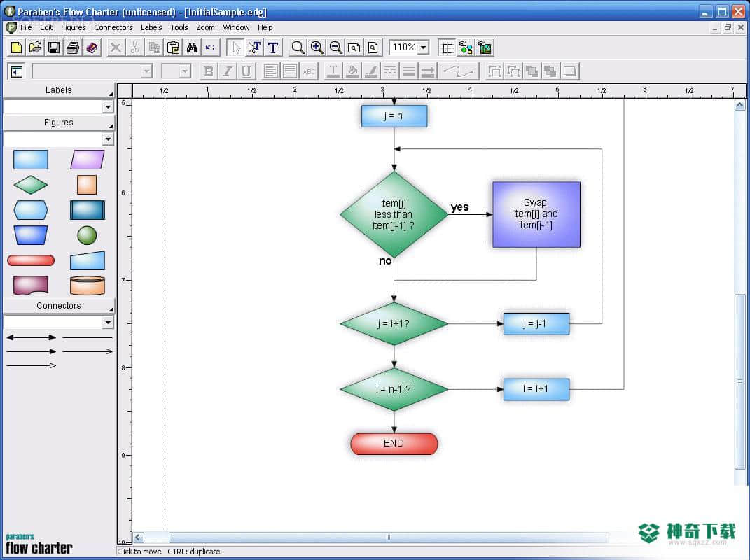Open the Connectors menu
The width and height of the screenshot is (750, 560).
[x=113, y=28]
